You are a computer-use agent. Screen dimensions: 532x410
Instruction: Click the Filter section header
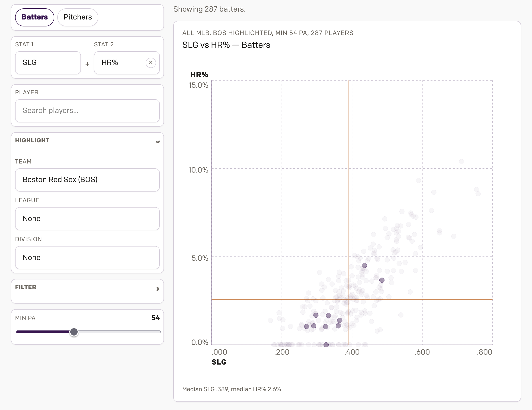26,287
